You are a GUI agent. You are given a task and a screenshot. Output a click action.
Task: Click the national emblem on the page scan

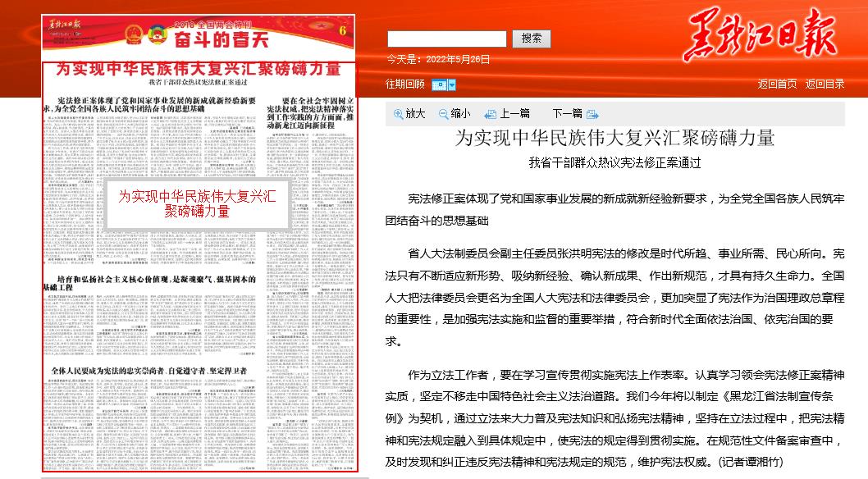132,36
